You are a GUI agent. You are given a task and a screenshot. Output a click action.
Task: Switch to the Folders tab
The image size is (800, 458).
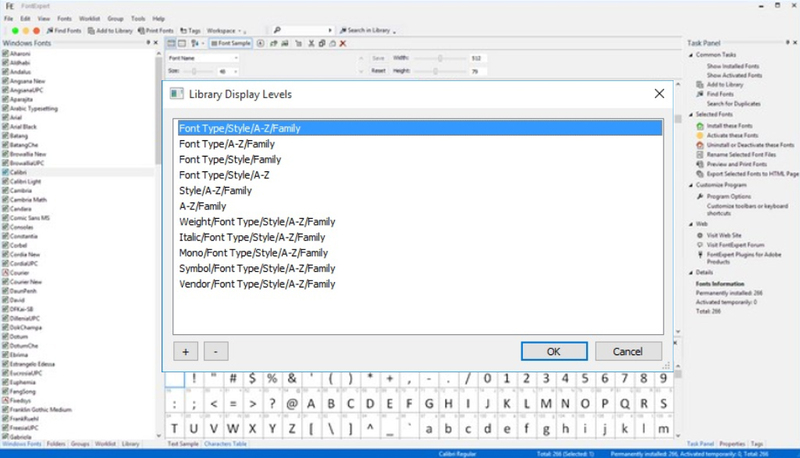tap(56, 444)
